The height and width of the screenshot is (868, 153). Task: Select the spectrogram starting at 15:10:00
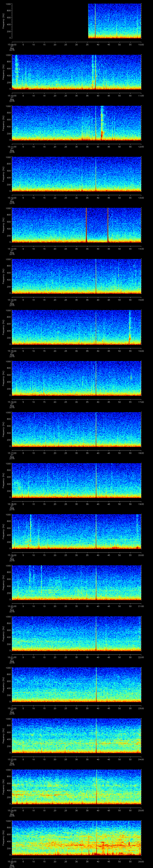coord(77,72)
